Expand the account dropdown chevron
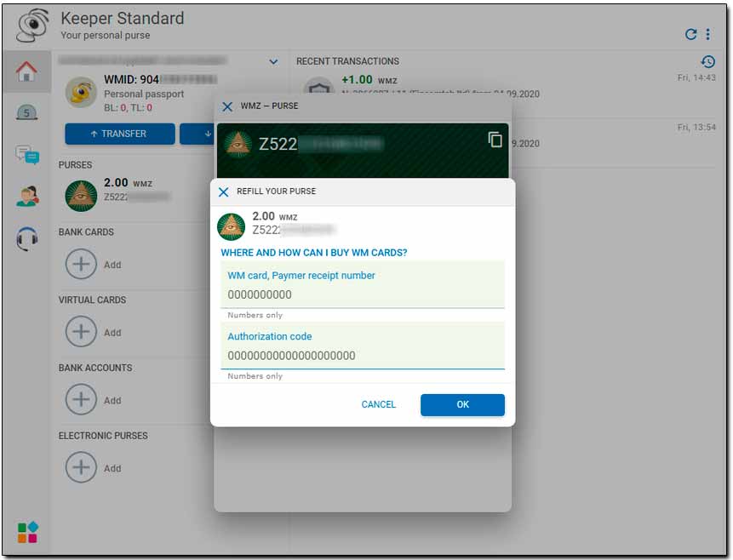Screen dimensions: 733x560 click(273, 62)
